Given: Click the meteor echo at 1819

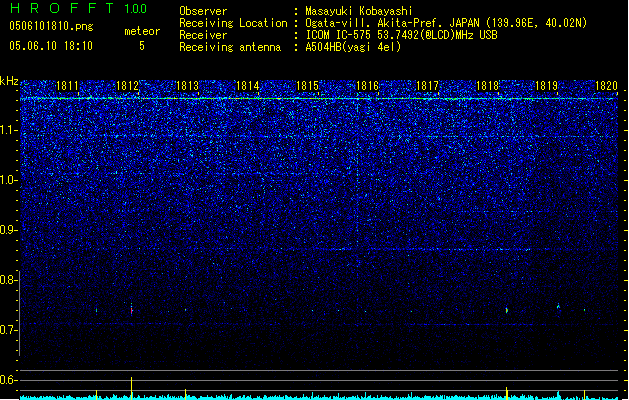Looking at the screenshot, I should pyautogui.click(x=558, y=306).
